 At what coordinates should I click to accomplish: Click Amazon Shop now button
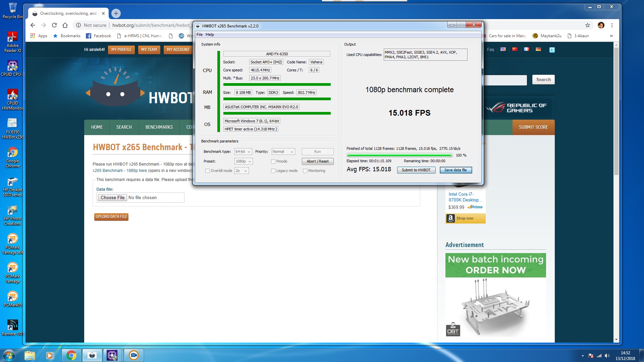[466, 219]
